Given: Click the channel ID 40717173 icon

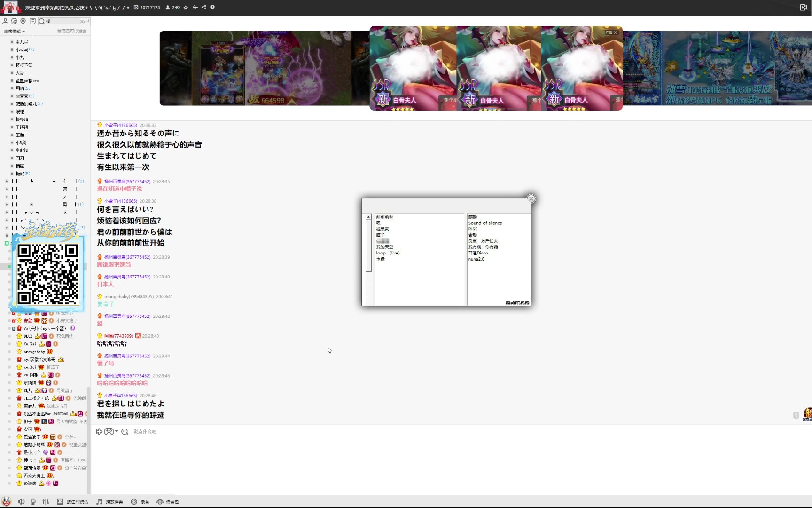Looking at the screenshot, I should coord(136,8).
